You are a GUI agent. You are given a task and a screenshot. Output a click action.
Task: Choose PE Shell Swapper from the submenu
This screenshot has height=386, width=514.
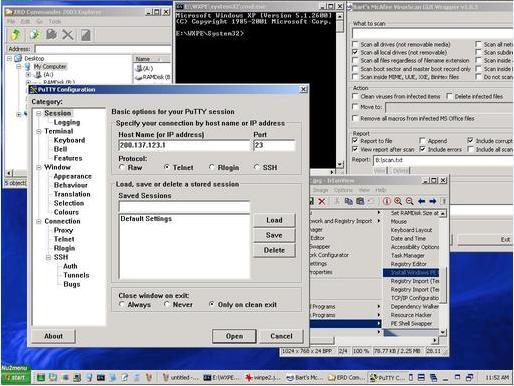coord(411,324)
